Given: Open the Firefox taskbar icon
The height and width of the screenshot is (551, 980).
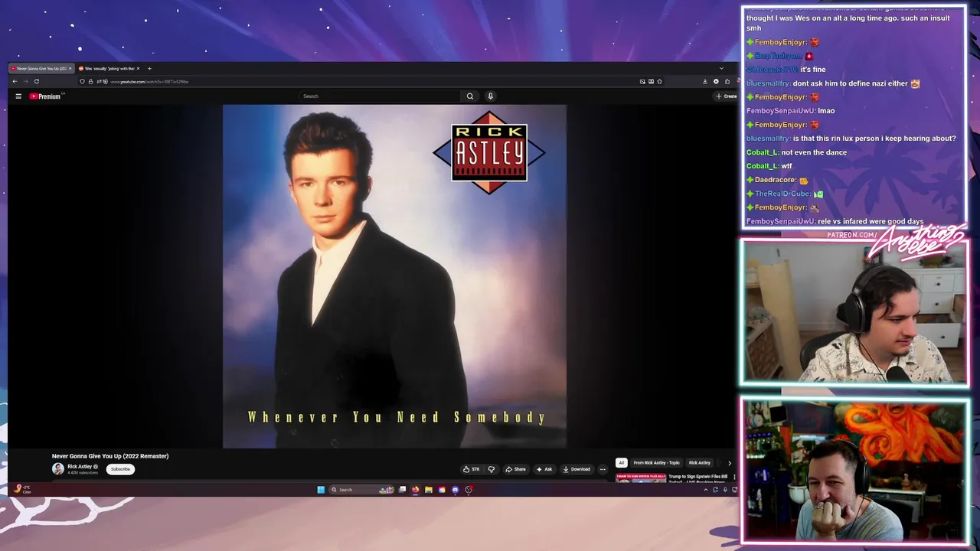Looking at the screenshot, I should tap(415, 490).
